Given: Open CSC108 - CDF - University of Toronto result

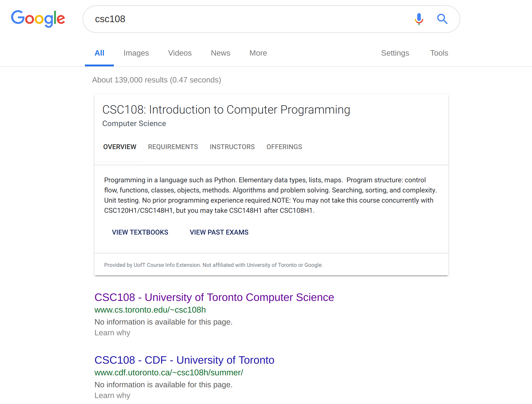Looking at the screenshot, I should (184, 360).
